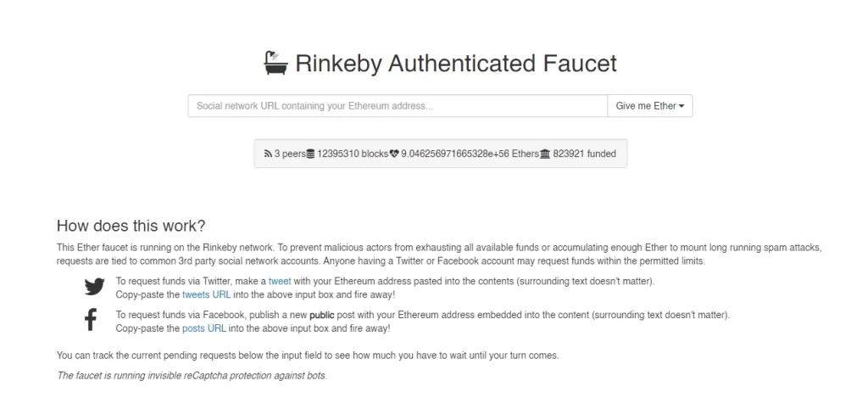
Task: Click the 12395310 blocks status text
Action: 352,154
